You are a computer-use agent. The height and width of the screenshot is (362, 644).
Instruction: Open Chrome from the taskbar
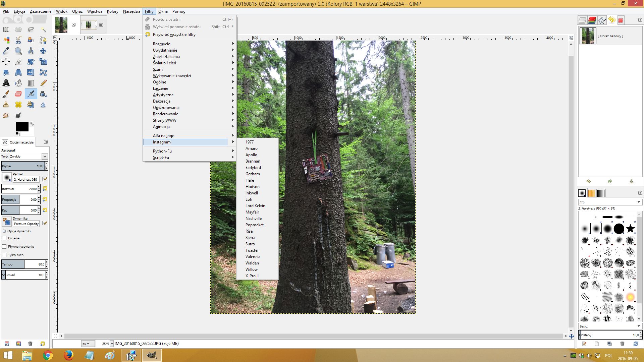[48, 355]
